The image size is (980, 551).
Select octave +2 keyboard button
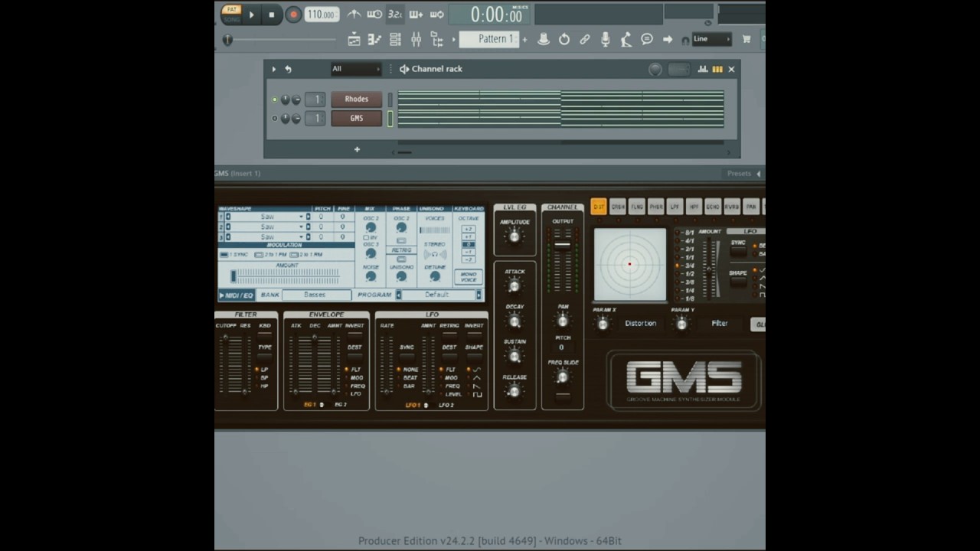point(469,229)
